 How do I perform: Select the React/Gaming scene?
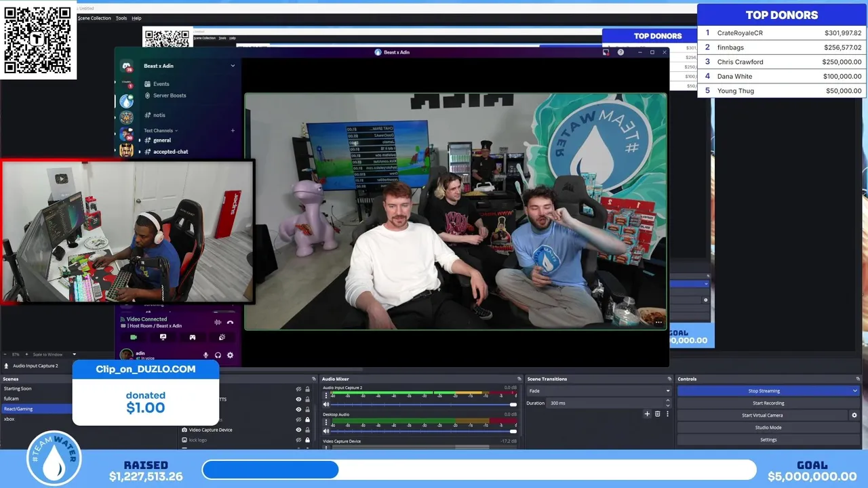[37, 409]
